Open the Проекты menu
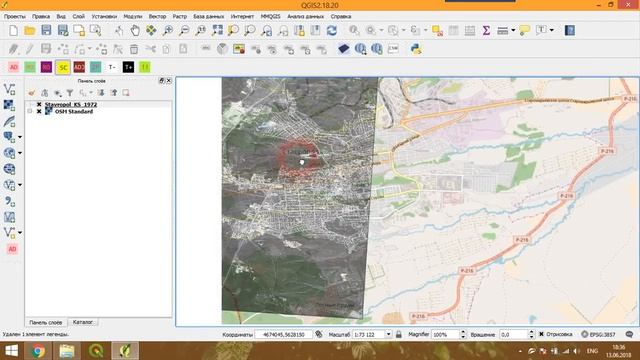 15,16
